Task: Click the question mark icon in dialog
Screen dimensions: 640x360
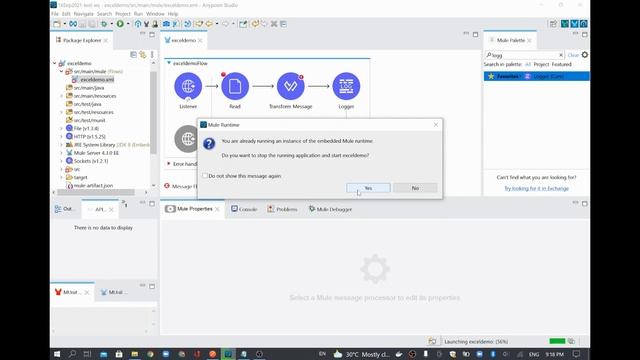Action: pos(209,144)
